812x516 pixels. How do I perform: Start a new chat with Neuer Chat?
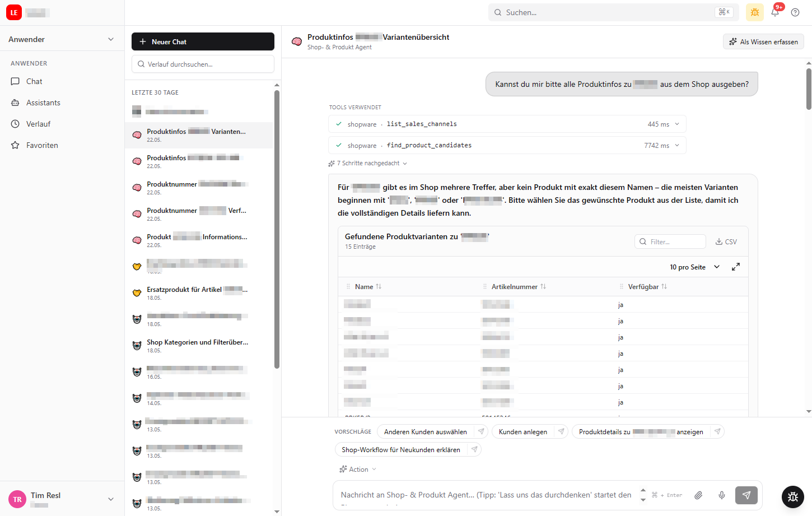pos(203,41)
